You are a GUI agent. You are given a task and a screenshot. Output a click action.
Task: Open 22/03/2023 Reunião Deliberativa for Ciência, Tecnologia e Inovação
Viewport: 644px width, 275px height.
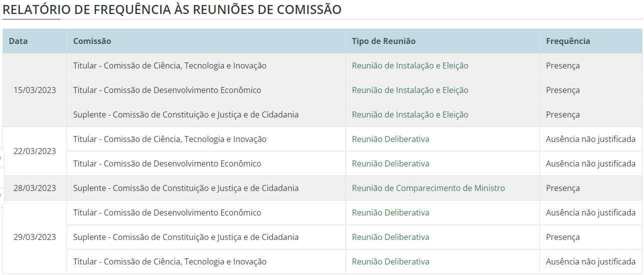point(390,139)
